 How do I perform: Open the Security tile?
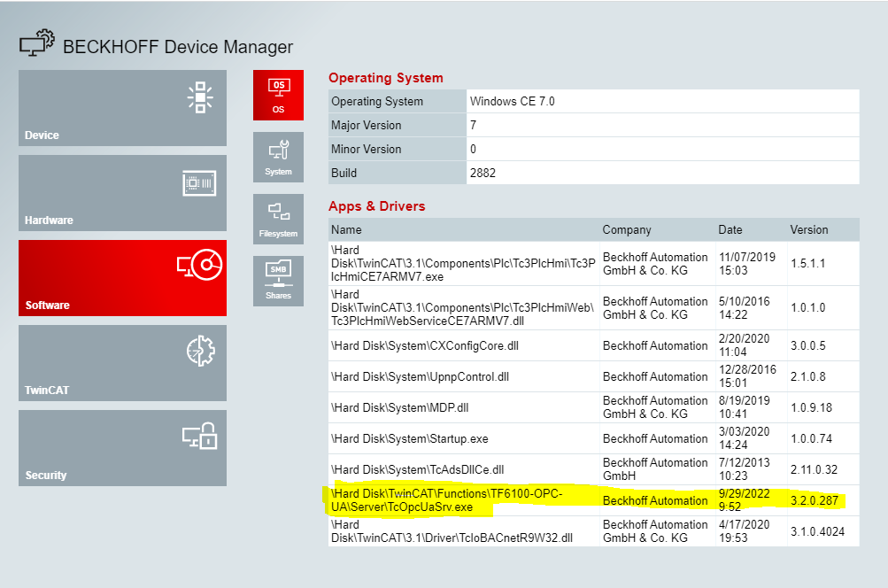pos(122,448)
